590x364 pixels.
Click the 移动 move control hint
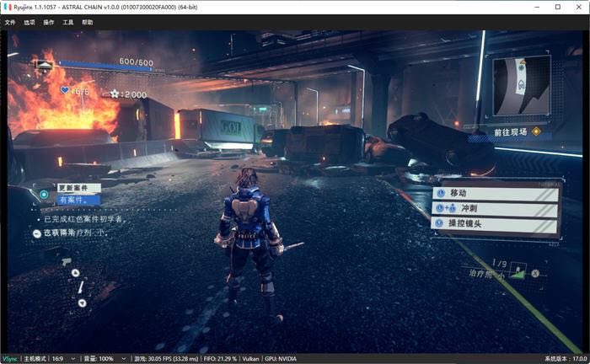coord(496,193)
